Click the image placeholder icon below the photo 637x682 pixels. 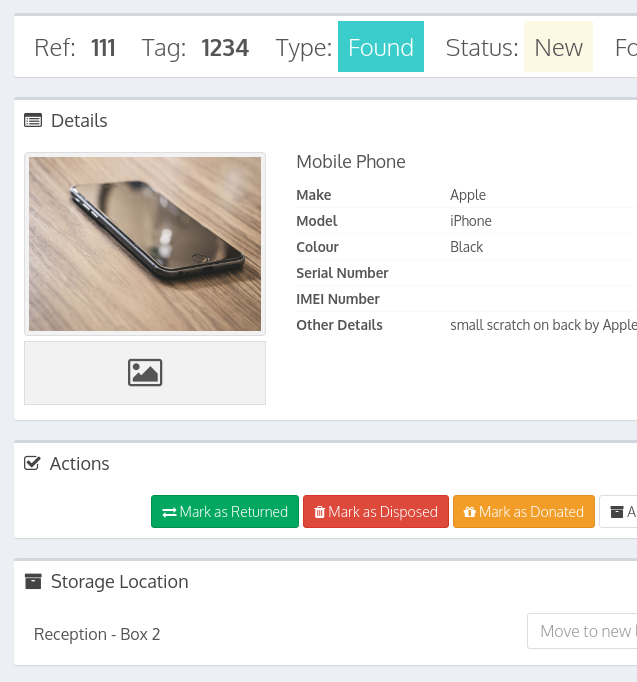[145, 373]
